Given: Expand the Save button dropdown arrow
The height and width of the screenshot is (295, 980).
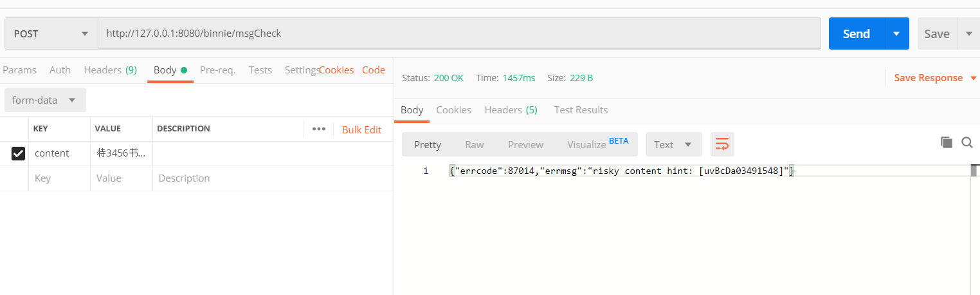Looking at the screenshot, I should 968,33.
